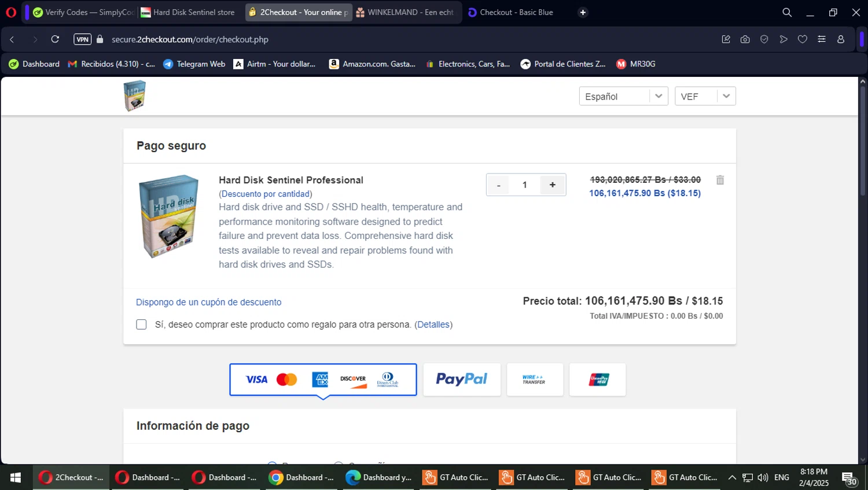Open the gift Detalles link

[x=433, y=325]
